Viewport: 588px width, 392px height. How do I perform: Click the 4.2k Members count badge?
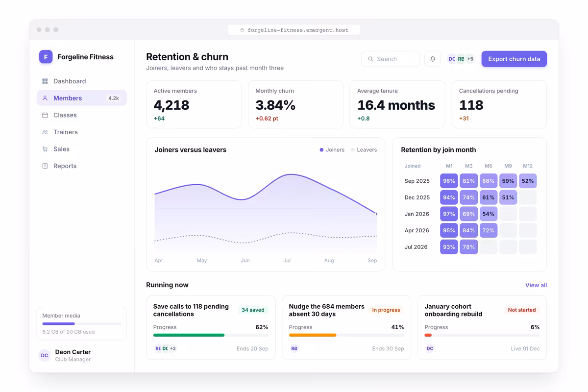(x=114, y=98)
